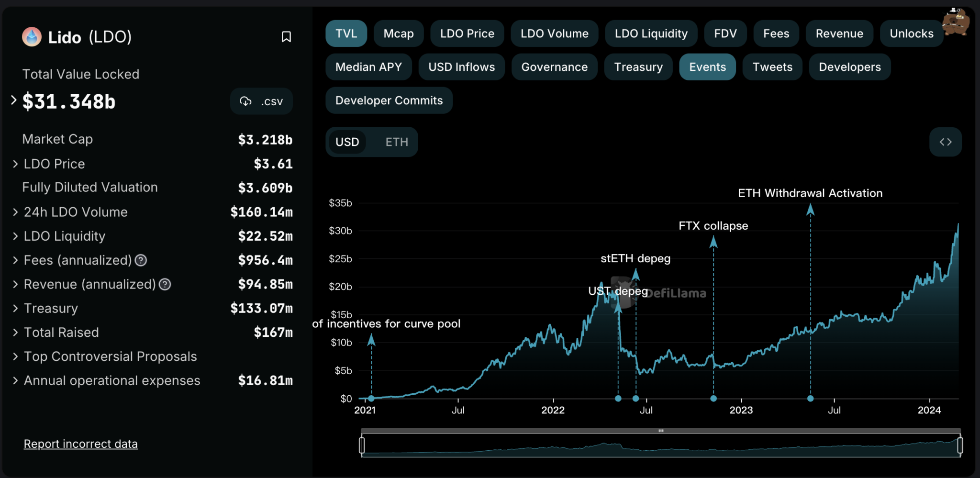Viewport: 980px width, 478px height.
Task: Enable the LDO Price chart metric
Action: point(467,33)
